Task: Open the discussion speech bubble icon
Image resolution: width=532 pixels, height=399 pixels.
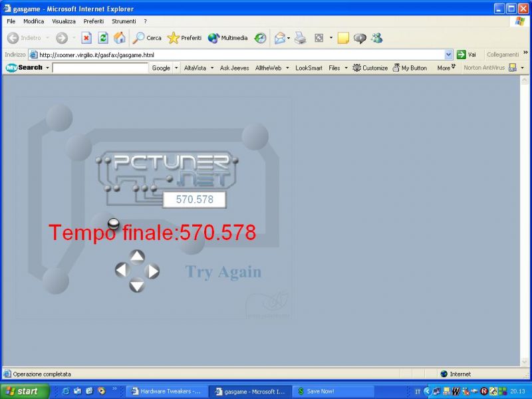Action: [360, 38]
